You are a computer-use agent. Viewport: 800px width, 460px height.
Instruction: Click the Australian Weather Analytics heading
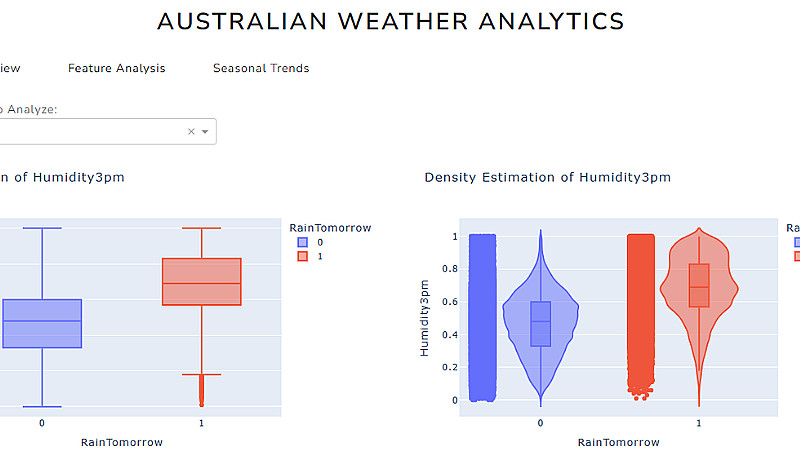[391, 21]
